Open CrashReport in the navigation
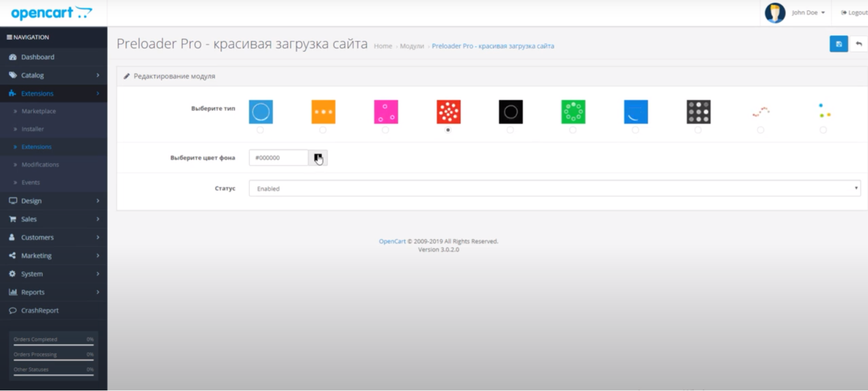 click(x=54, y=311)
